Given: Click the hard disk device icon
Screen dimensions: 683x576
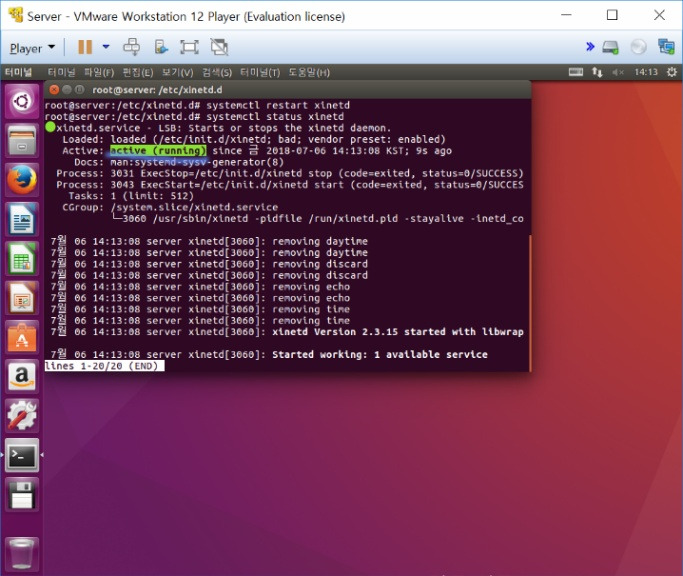Looking at the screenshot, I should coord(610,47).
